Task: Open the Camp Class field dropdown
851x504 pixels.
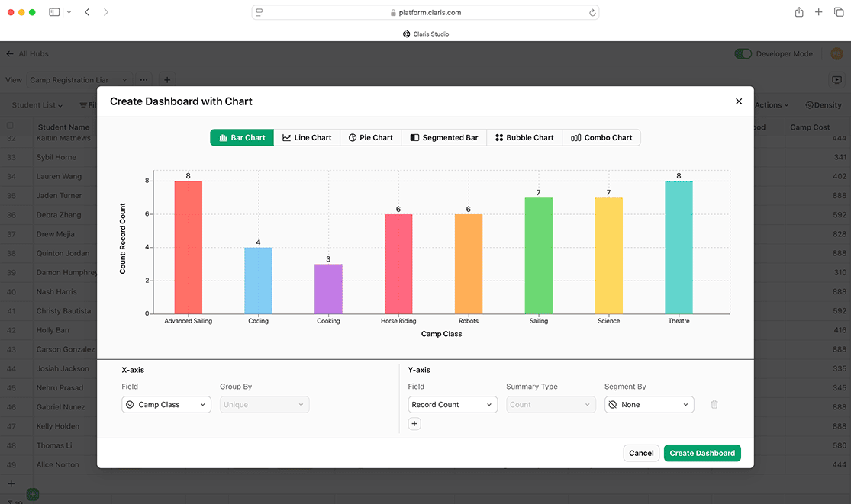Action: pos(166,404)
